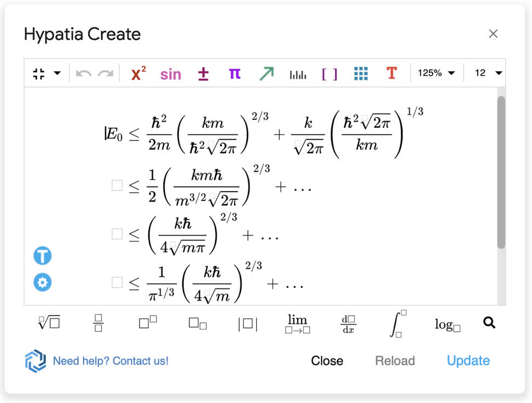Viewport: 532px width, 403px height.
Task: Check the box beside the last inequality line
Action: (117, 282)
